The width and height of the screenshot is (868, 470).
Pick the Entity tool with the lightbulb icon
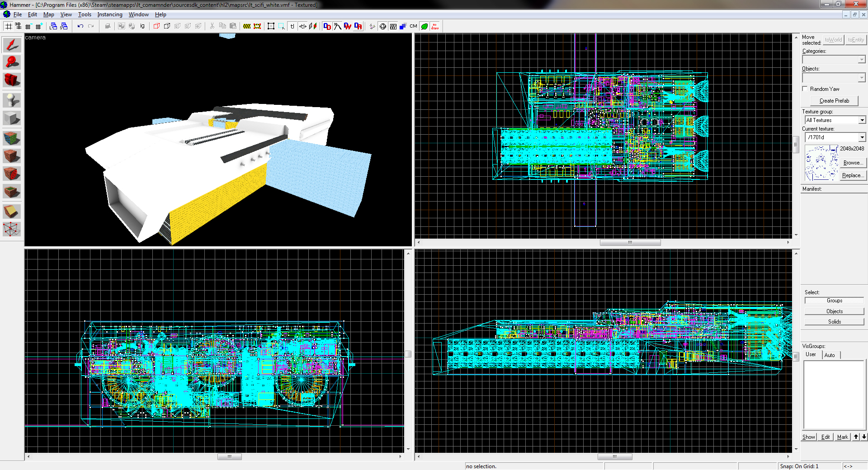pyautogui.click(x=12, y=100)
